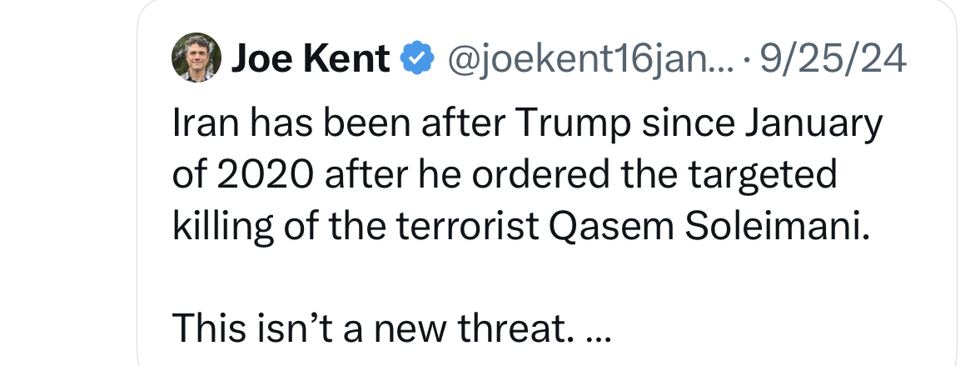Open the Joe Kent display name link
This screenshot has height=366, width=980.
point(311,59)
